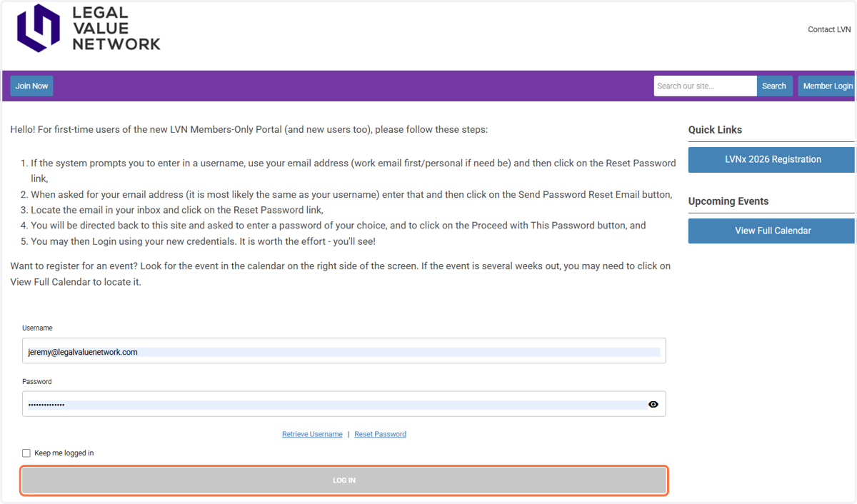The image size is (857, 504).
Task: Show password with the eye icon
Action: [x=653, y=404]
